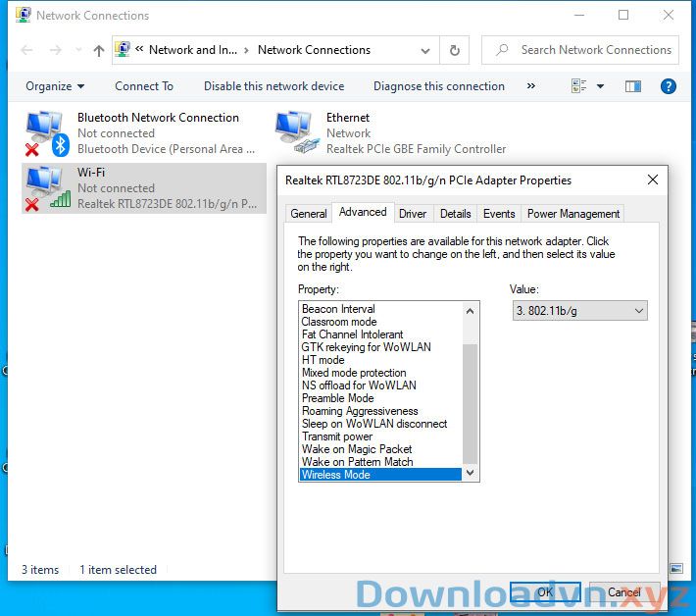Image resolution: width=696 pixels, height=616 pixels.
Task: Open the address bar folder icon
Action: click(123, 50)
